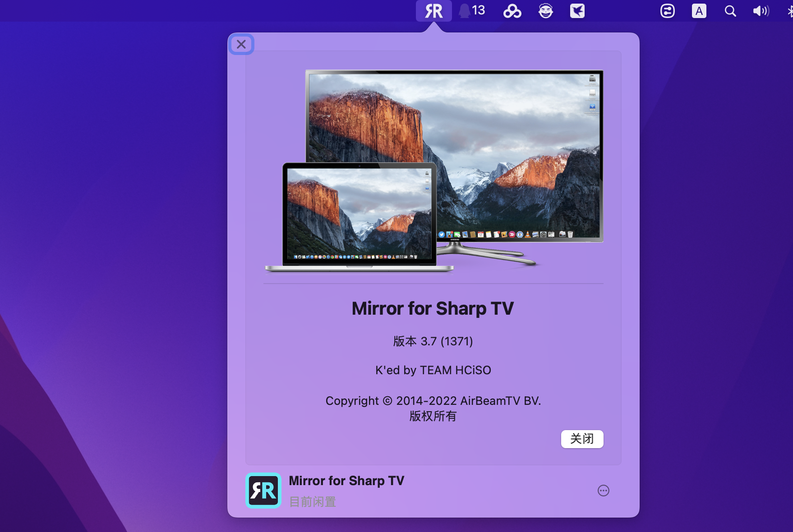Open the ellipsis more options menu
The image size is (793, 532).
(x=603, y=491)
